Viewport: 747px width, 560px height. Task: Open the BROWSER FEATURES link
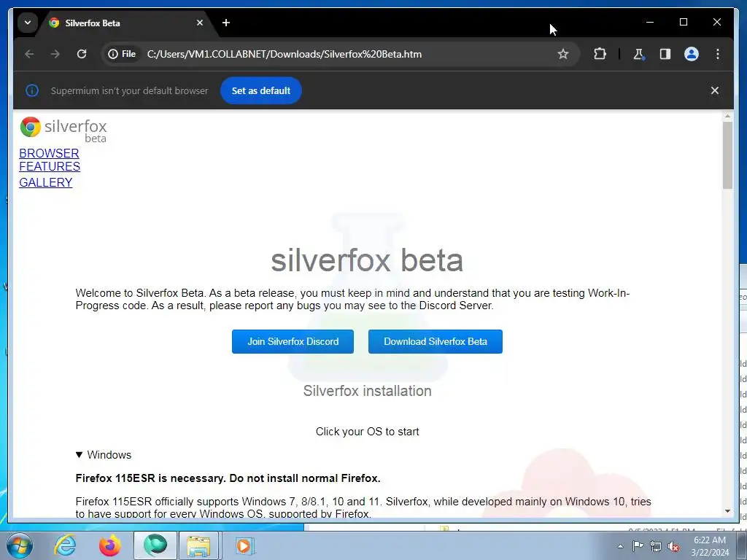[50, 160]
